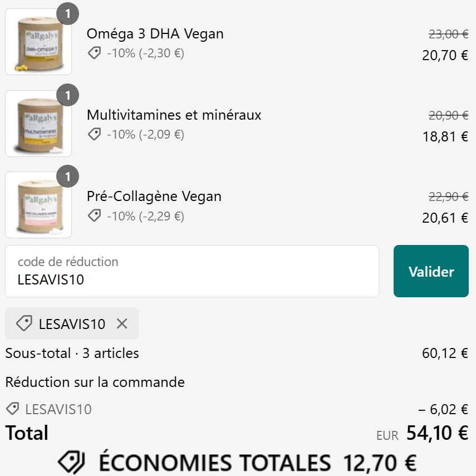Remove the LESAVIS10 discount code
Screen dimensions: 476x476
click(x=122, y=323)
